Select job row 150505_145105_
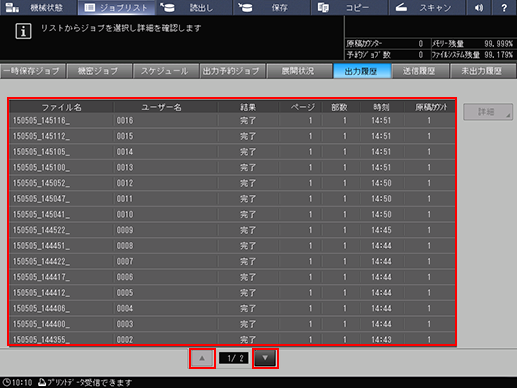 pos(232,152)
